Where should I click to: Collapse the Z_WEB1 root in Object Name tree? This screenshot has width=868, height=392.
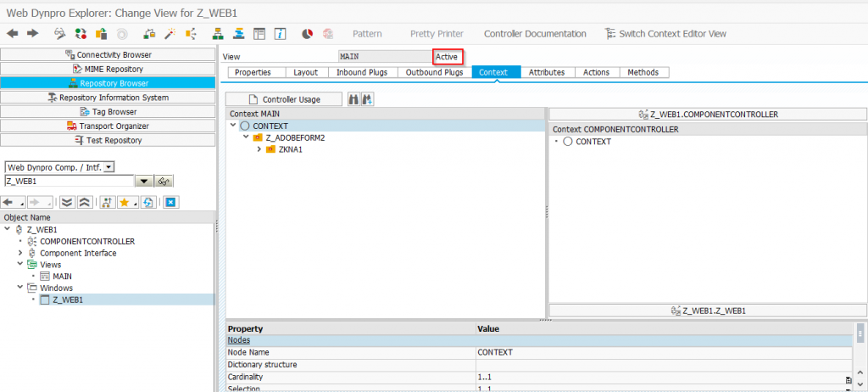pyautogui.click(x=7, y=229)
